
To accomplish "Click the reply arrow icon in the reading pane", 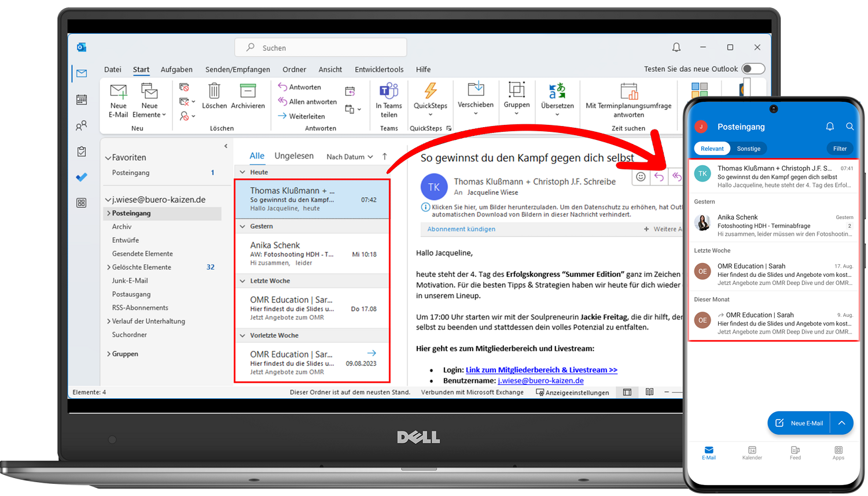I will tap(659, 177).
